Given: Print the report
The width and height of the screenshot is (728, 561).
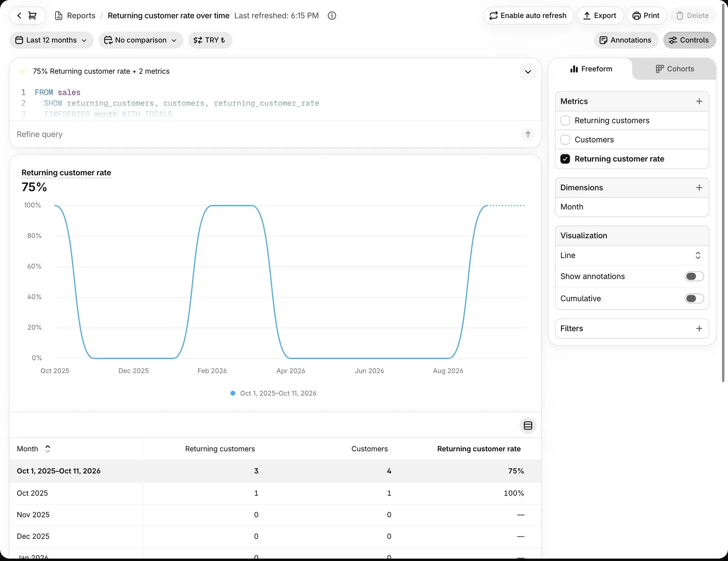Looking at the screenshot, I should point(646,15).
